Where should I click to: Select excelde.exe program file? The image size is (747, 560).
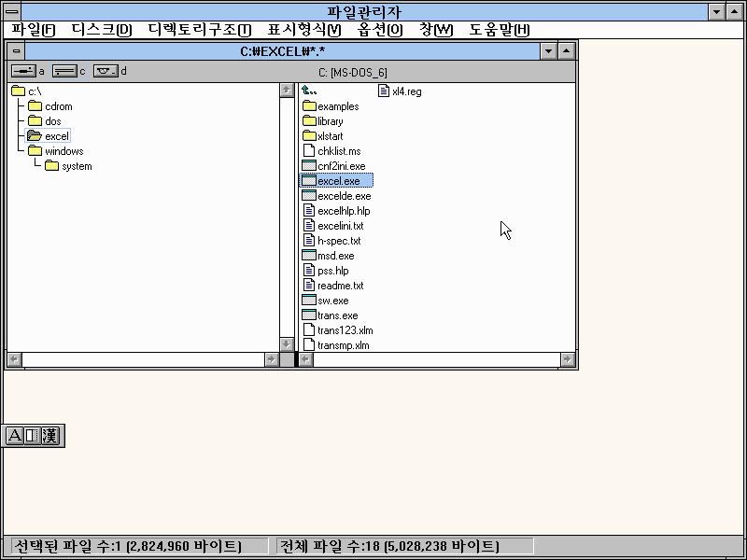coord(336,196)
